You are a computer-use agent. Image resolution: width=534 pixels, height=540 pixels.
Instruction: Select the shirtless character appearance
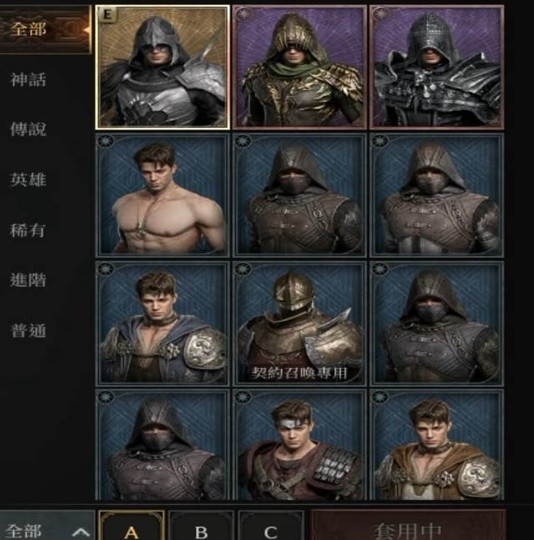163,196
